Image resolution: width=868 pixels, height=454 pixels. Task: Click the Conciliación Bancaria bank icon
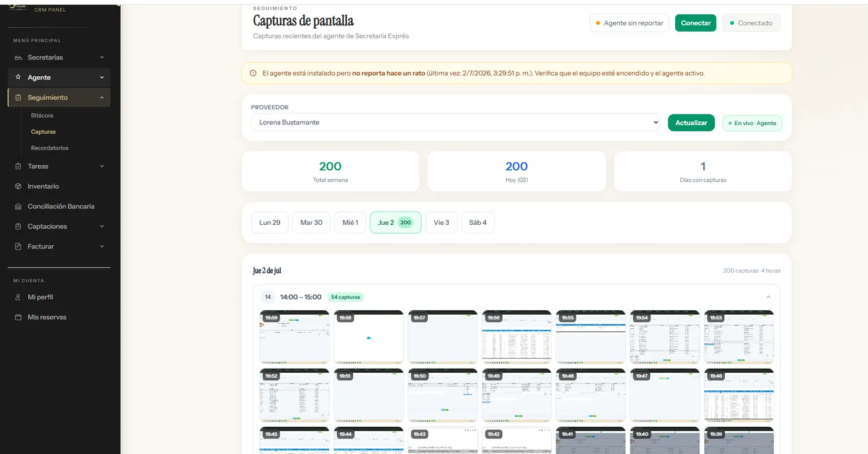[18, 206]
